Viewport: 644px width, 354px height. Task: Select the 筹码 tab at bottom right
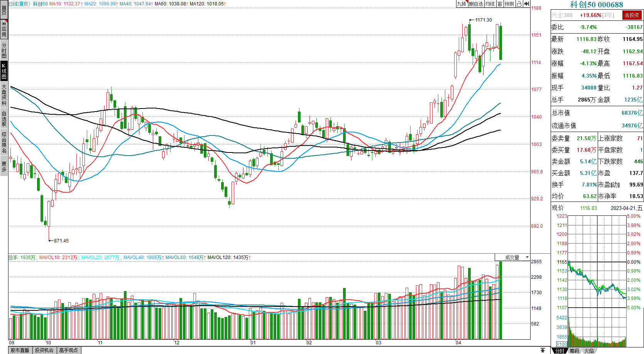[x=574, y=351]
